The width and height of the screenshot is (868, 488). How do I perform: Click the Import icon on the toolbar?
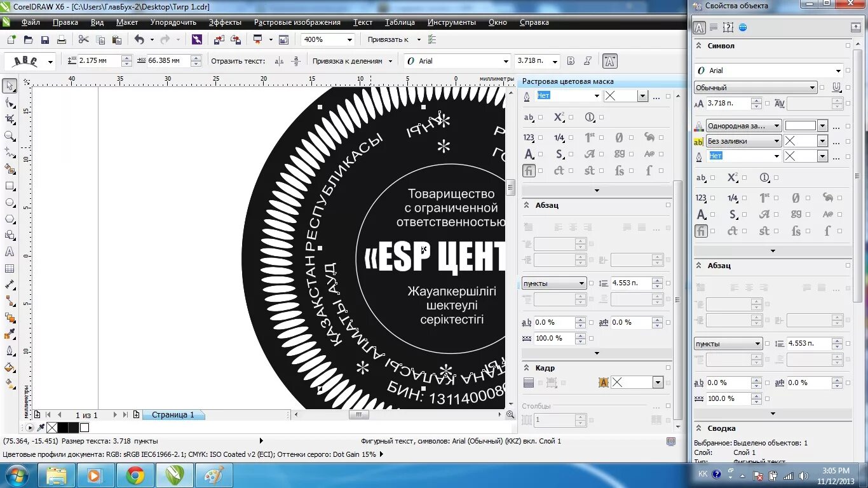tap(219, 39)
